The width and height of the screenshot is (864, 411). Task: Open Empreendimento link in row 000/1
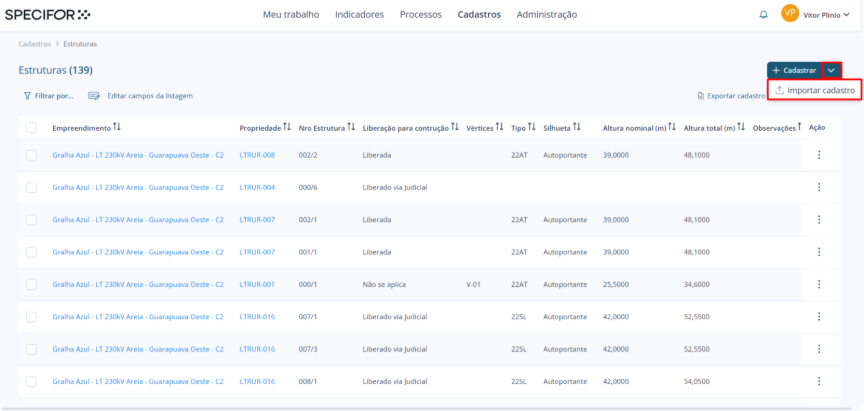point(138,284)
